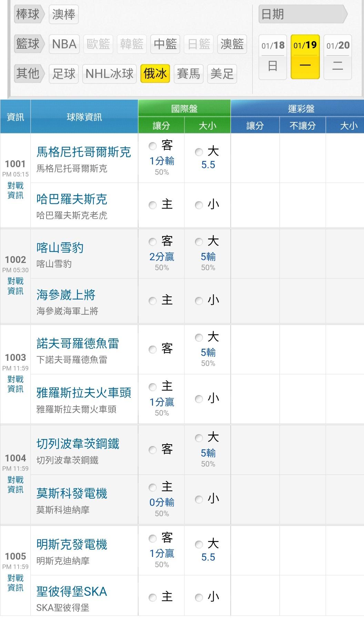Select 客 spread radio for game 1002
This screenshot has height=621, width=364.
pos(153,242)
